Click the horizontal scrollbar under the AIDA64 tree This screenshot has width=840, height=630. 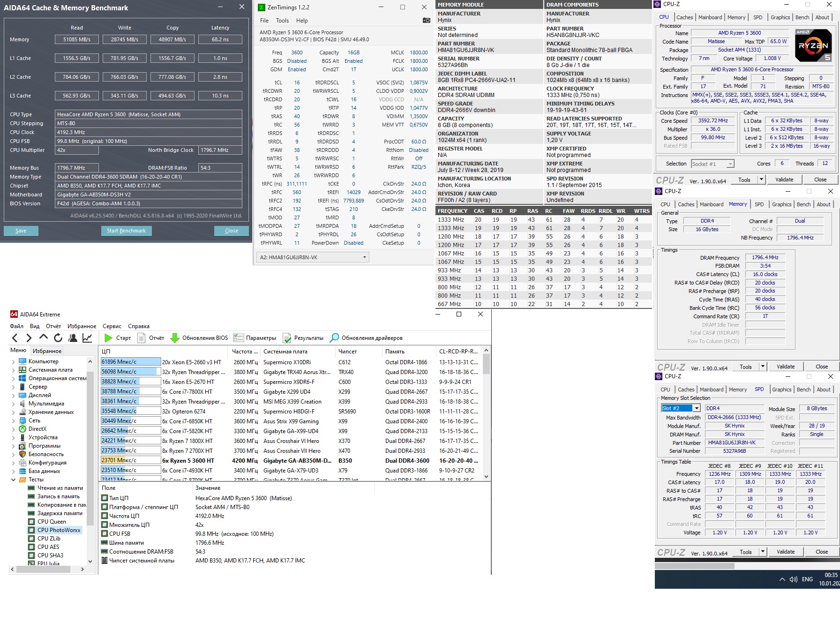47,569
